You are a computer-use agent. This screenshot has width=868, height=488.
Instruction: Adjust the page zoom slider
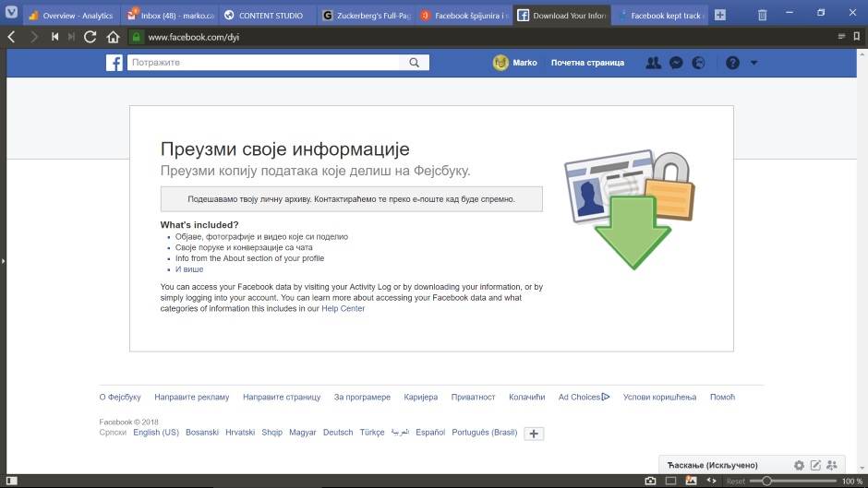[x=766, y=481]
